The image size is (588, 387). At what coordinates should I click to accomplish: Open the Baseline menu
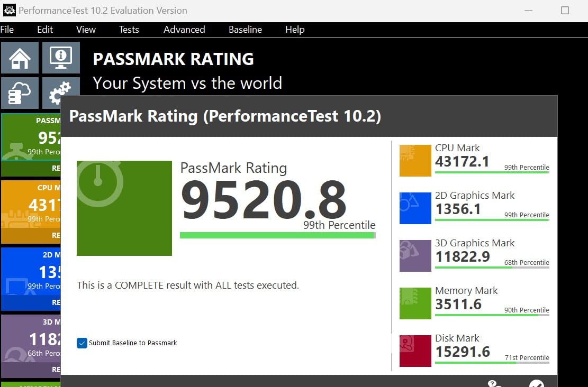(x=245, y=30)
